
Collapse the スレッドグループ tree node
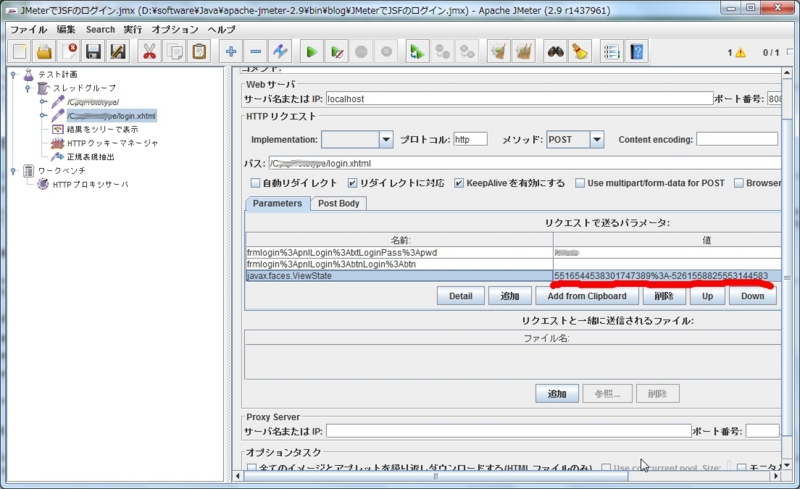pyautogui.click(x=28, y=88)
